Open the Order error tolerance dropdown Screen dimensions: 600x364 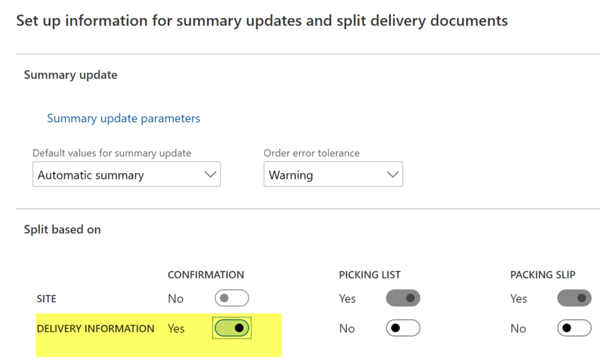coord(333,174)
